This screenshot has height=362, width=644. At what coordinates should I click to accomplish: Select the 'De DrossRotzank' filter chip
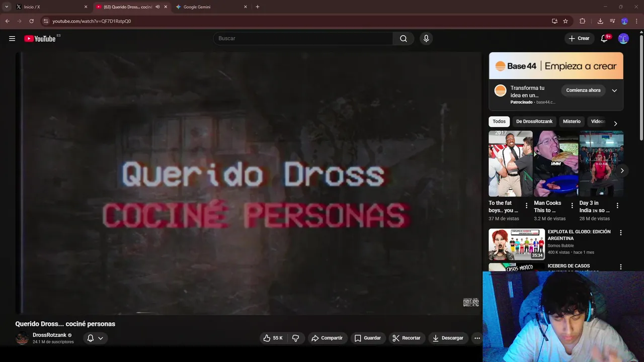(534, 122)
